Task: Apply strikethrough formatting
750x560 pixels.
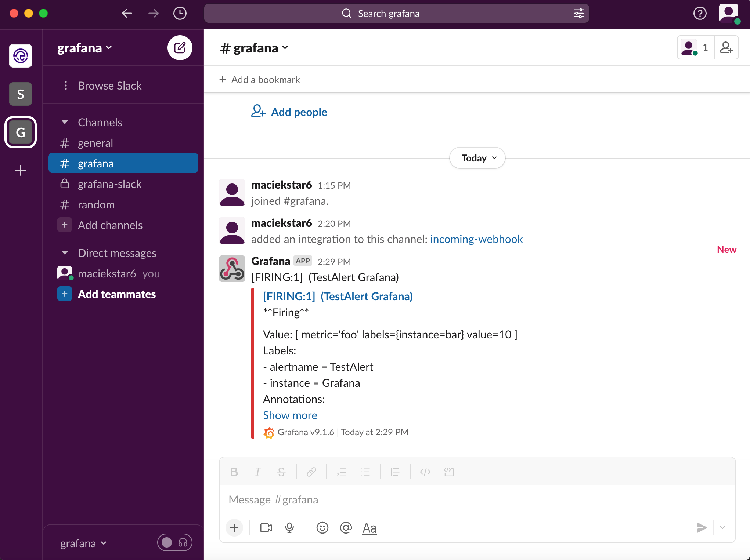Action: pos(281,472)
